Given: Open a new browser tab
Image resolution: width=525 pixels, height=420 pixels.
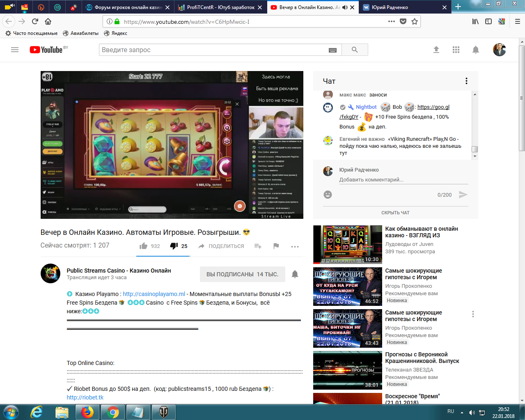Looking at the screenshot, I should point(458,7).
